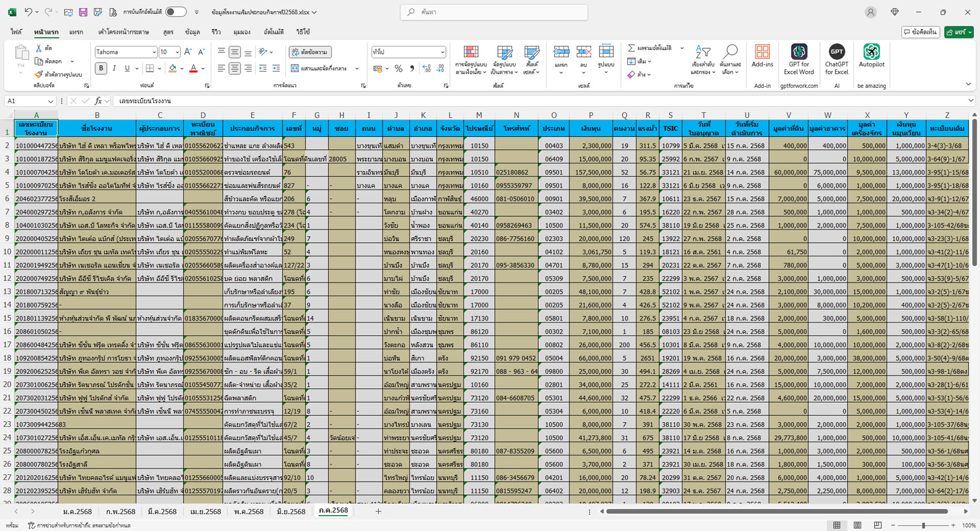
Task: Click into the formula bar
Action: (539, 101)
